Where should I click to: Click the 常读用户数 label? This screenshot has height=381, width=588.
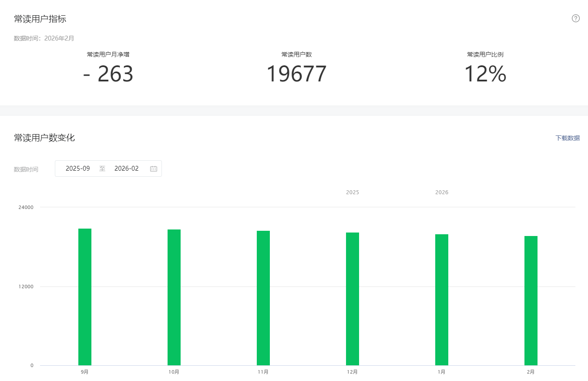pos(297,54)
